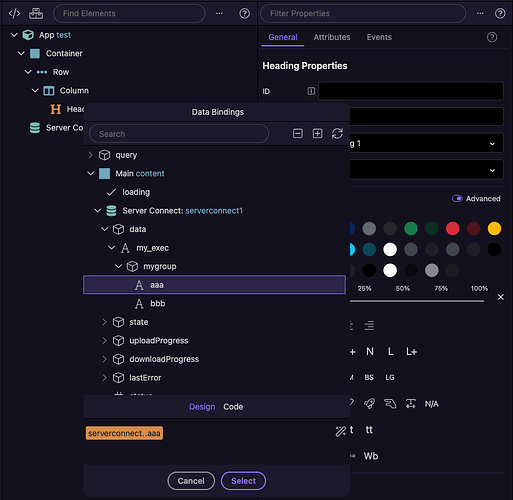Pick the yellow color swatch
The width and height of the screenshot is (513, 500).
click(494, 229)
